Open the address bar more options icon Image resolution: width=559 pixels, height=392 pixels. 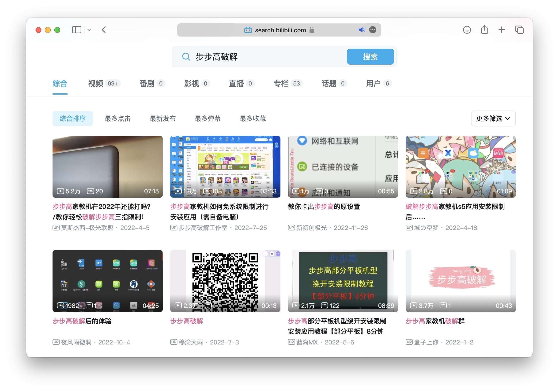(373, 30)
